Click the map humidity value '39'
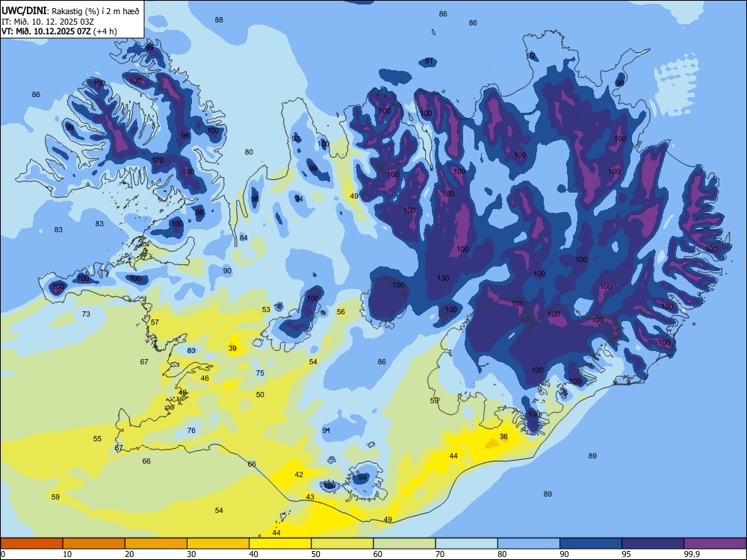The image size is (747, 560). [232, 349]
